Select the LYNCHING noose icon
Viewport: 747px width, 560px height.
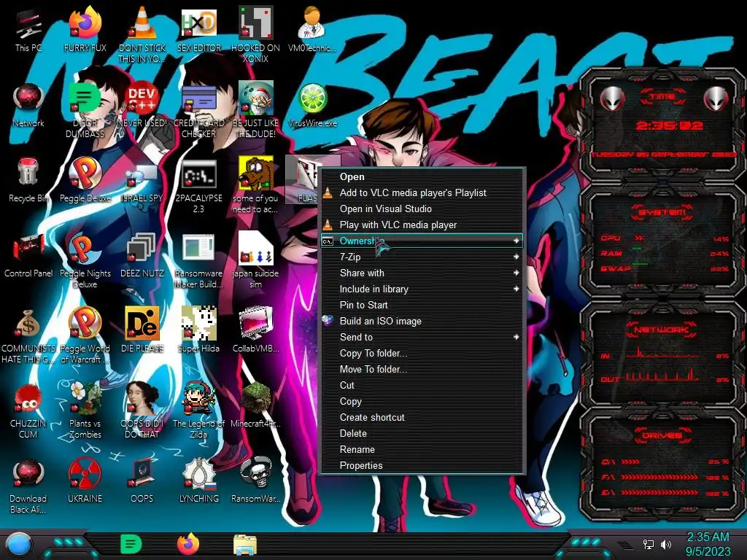tap(198, 481)
